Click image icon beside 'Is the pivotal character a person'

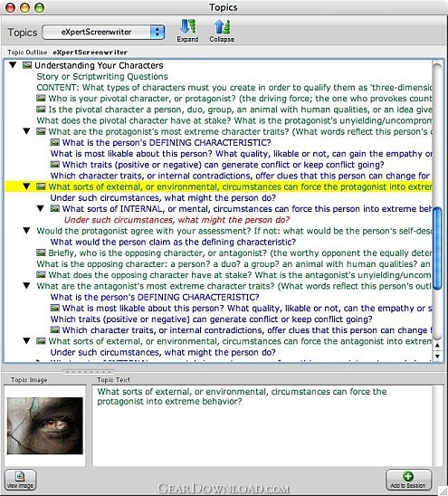coord(41,110)
